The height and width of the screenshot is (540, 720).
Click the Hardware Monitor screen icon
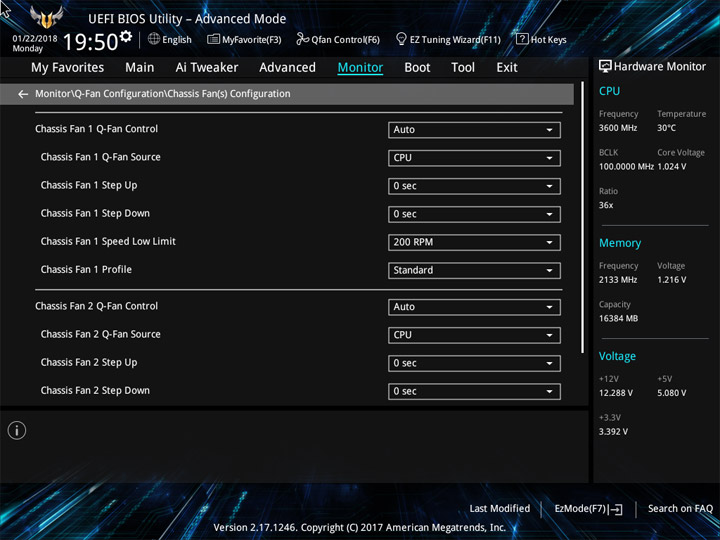605,67
